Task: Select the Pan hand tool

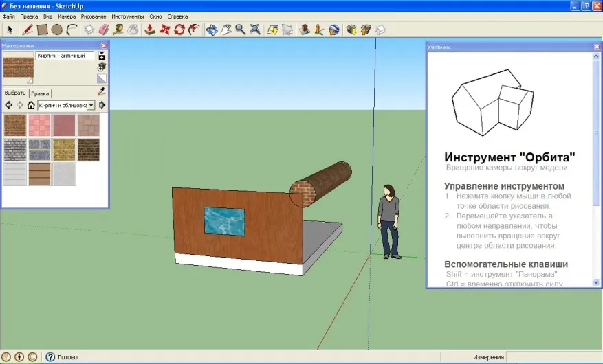Action: [226, 30]
